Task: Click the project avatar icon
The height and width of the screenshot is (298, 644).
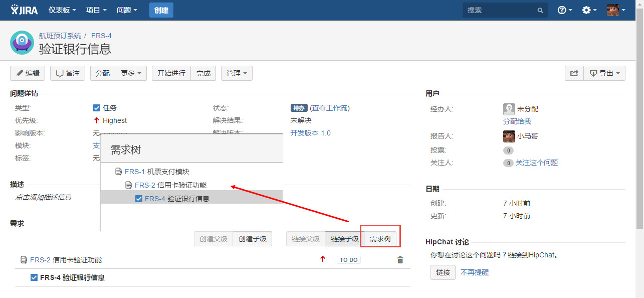Action: coord(22,43)
